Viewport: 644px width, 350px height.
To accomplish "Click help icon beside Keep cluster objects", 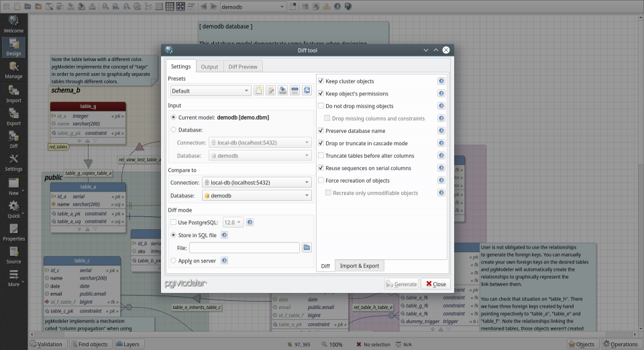I will pos(441,81).
